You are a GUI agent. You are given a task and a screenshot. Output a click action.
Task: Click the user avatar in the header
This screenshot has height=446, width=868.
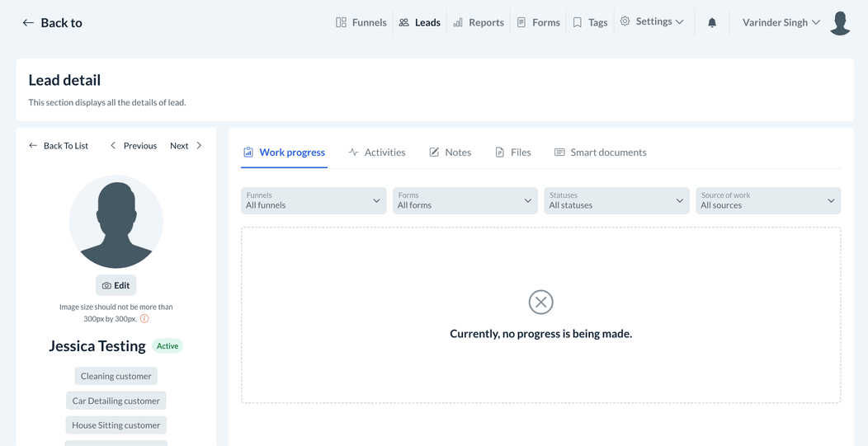[840, 23]
